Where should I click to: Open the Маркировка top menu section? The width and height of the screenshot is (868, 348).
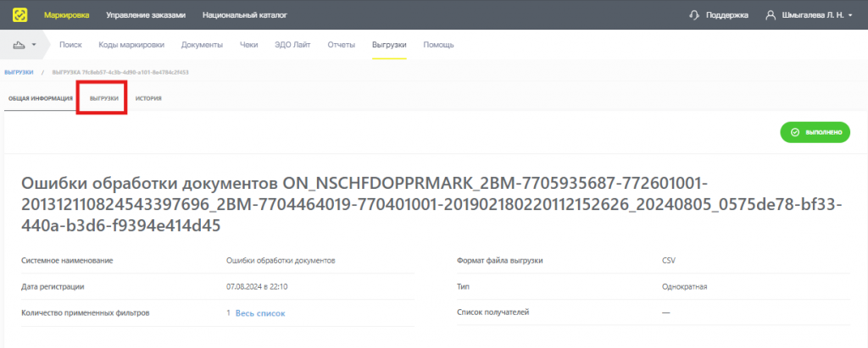[66, 15]
